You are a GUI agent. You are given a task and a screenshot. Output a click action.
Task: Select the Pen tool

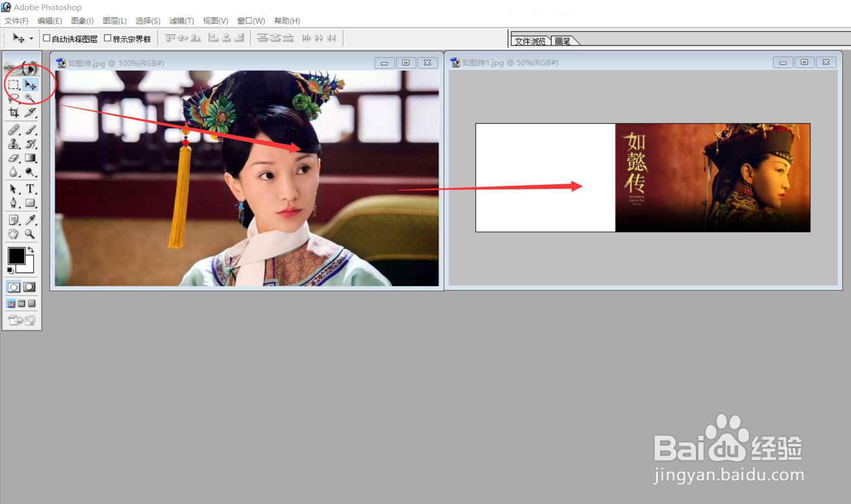click(x=14, y=203)
